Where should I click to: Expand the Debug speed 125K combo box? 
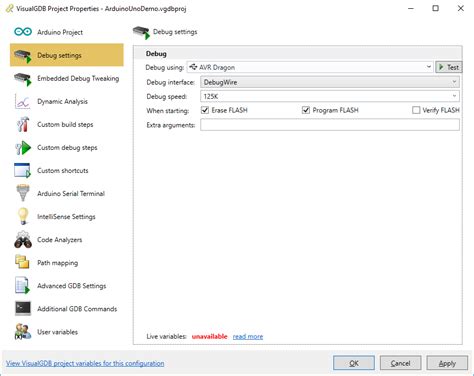(330, 97)
